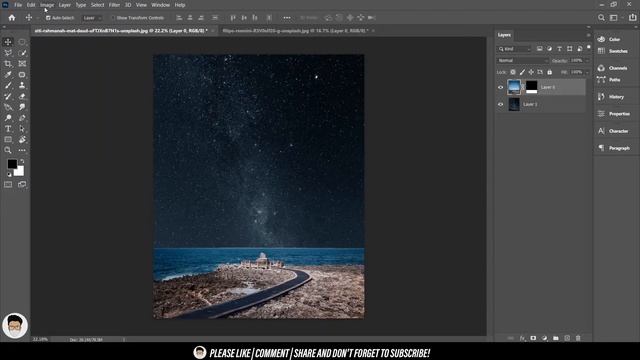Select the Eyedropper tool
The image size is (640, 360).
(8, 75)
